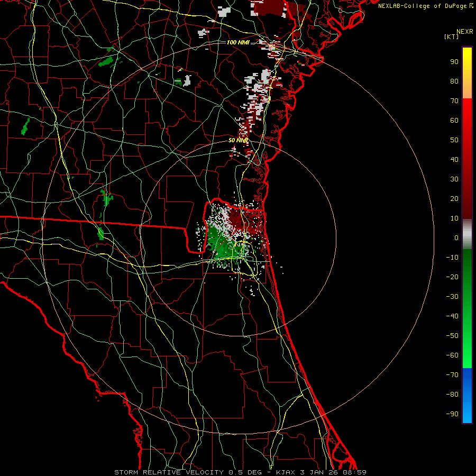The height and width of the screenshot is (476, 476).
Task: Click the -10 value on the velocity scale
Action: click(x=452, y=258)
